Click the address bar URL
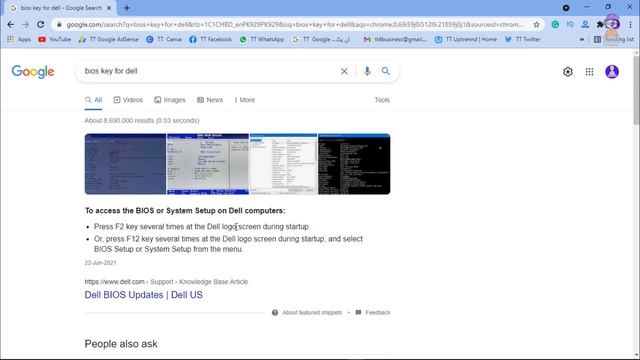 pos(295,24)
